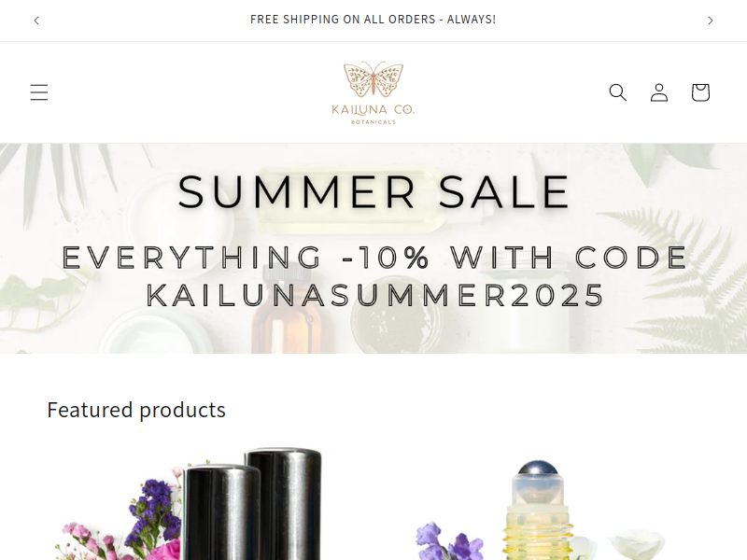
Task: Open the account login icon
Action: click(x=659, y=92)
